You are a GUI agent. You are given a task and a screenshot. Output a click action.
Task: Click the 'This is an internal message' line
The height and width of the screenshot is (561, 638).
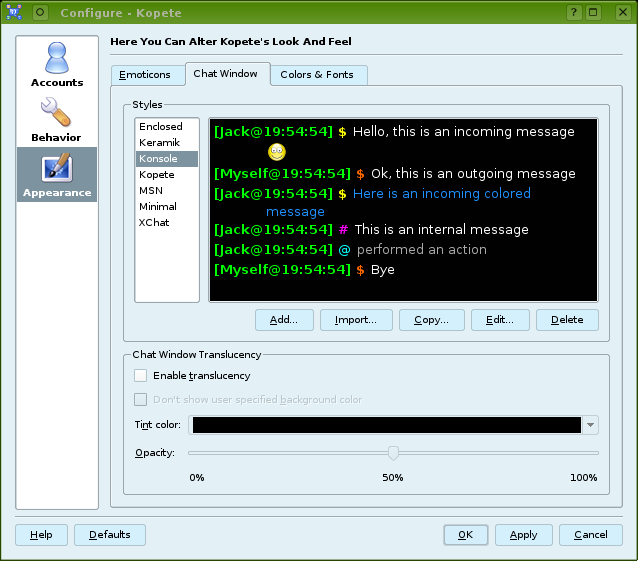point(441,230)
